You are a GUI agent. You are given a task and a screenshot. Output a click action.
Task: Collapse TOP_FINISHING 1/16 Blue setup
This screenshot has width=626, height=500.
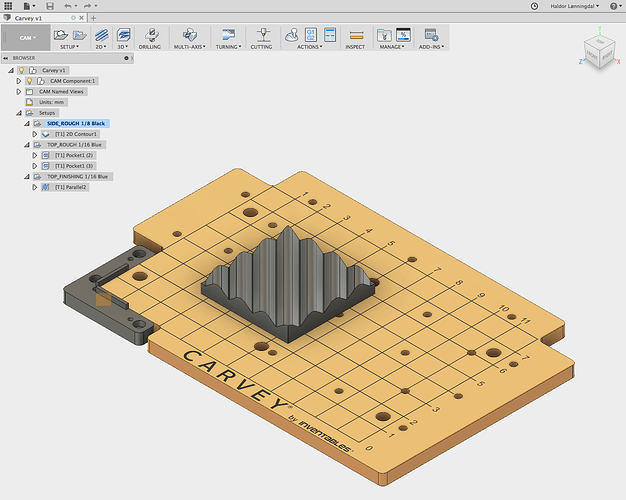point(27,177)
